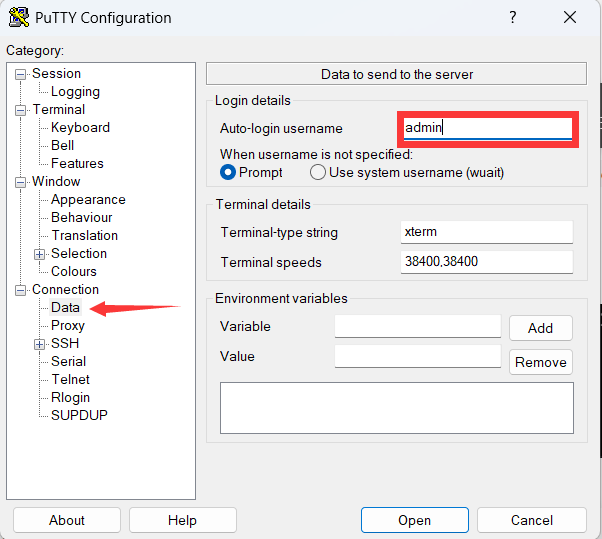This screenshot has height=539, width=602.
Task: Collapse the Session tree node
Action: coord(21,74)
